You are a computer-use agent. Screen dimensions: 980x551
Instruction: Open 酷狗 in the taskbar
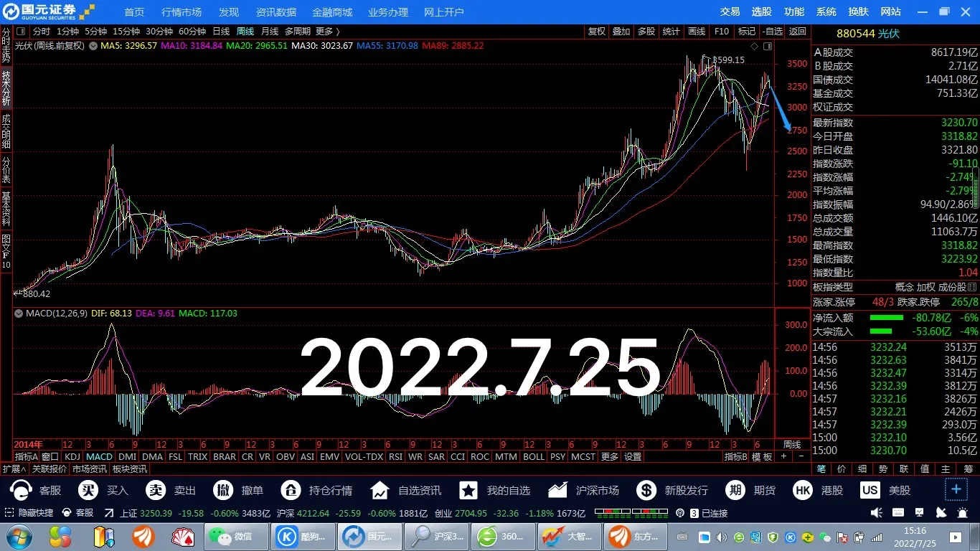pyautogui.click(x=303, y=537)
